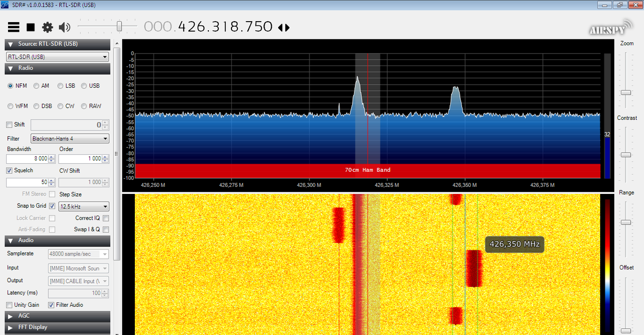The image size is (644, 335).
Task: Click the 426,375 M frequency axis label
Action: click(542, 185)
